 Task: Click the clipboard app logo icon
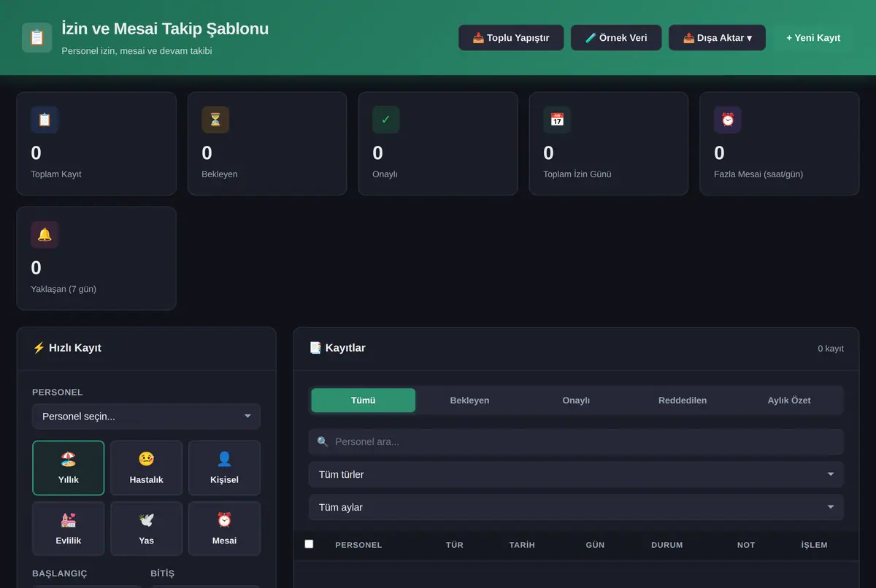[36, 37]
